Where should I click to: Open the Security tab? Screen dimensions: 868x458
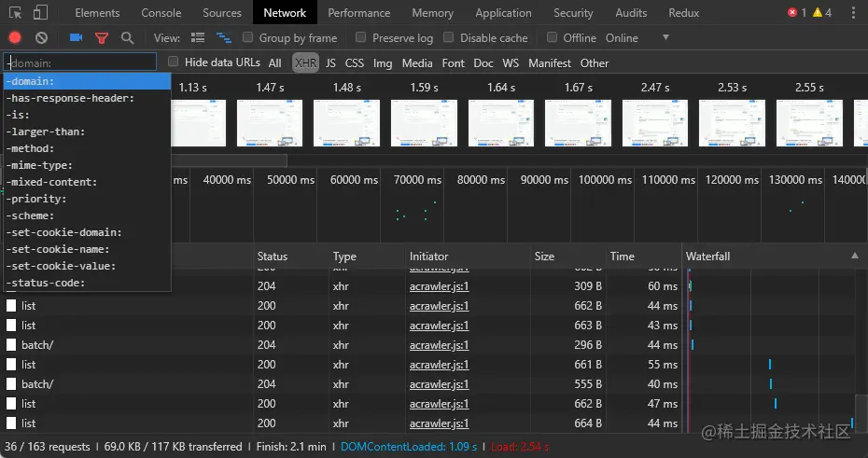pos(573,13)
